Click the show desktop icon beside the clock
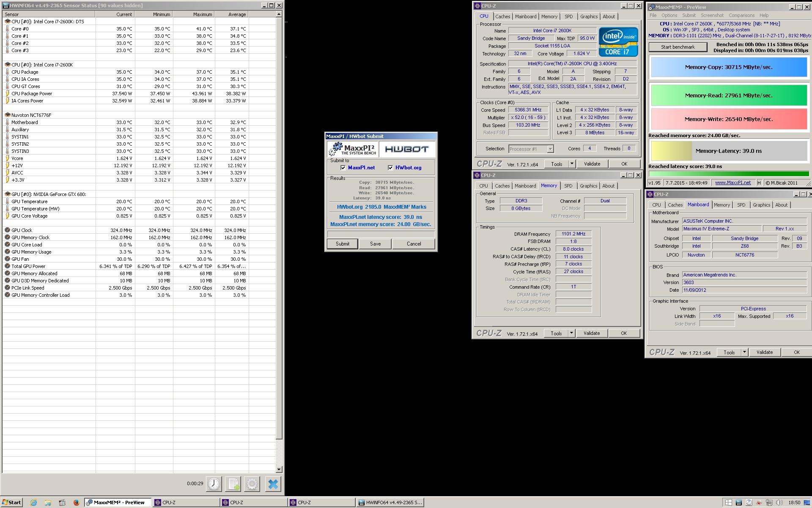The height and width of the screenshot is (508, 812). (807, 502)
